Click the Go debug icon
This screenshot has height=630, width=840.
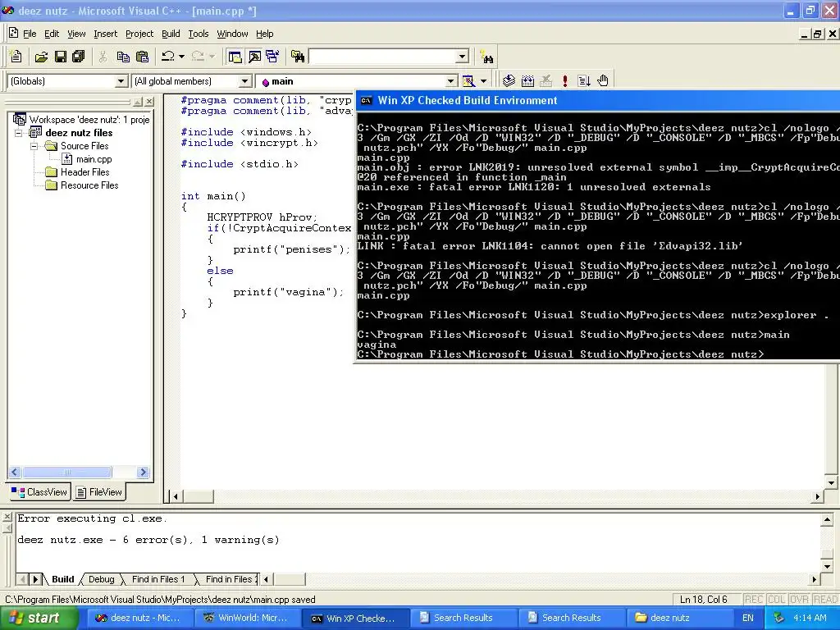[x=584, y=81]
